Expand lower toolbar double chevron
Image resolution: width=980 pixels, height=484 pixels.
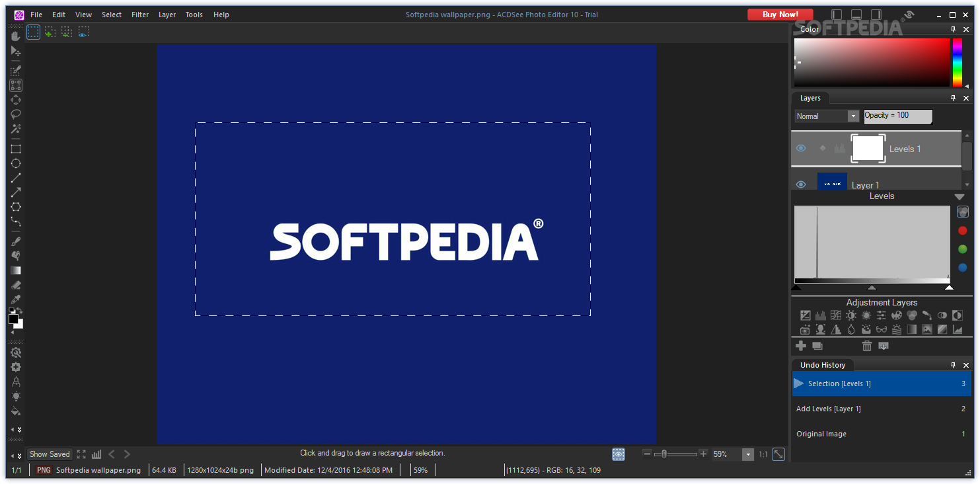click(x=19, y=429)
